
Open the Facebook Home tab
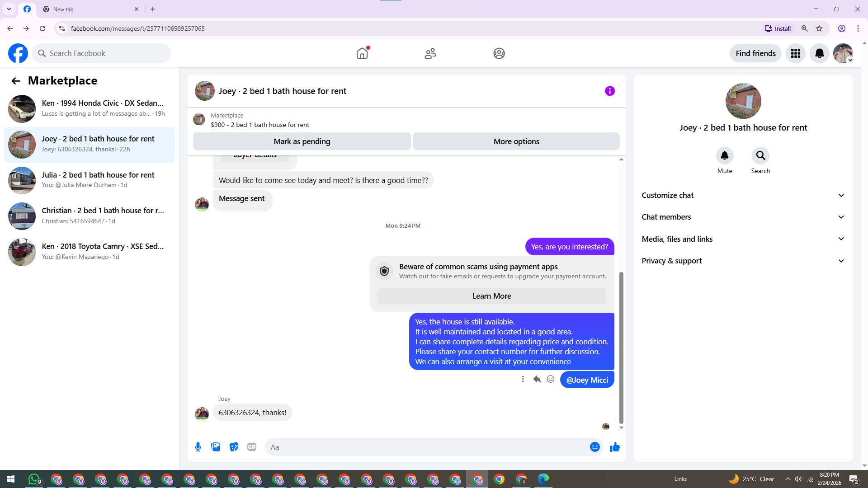point(362,53)
